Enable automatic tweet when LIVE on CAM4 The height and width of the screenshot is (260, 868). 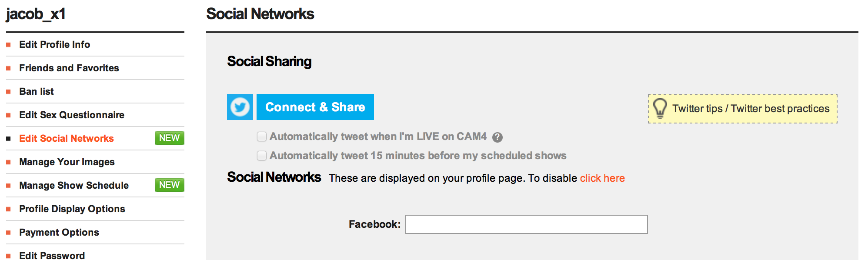pos(262,137)
